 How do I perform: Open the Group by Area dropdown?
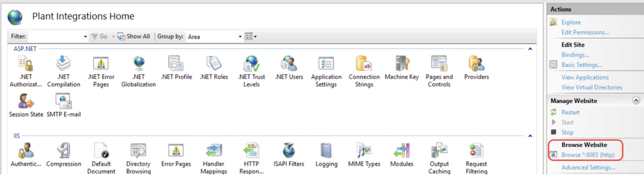pyautogui.click(x=240, y=37)
